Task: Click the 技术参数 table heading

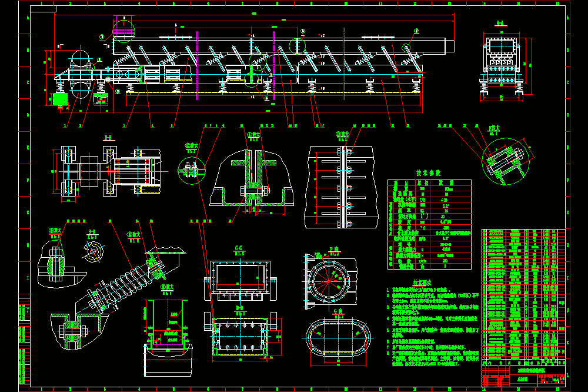Action: tap(428, 173)
